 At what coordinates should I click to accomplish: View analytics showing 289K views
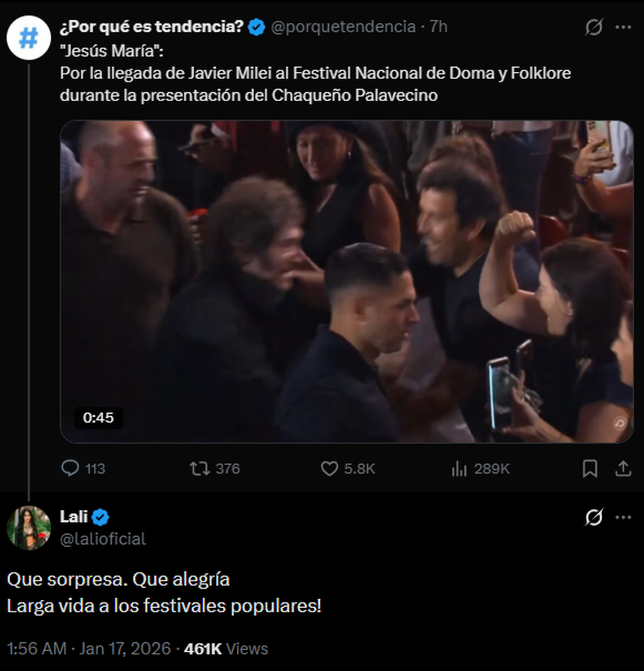[x=459, y=468]
